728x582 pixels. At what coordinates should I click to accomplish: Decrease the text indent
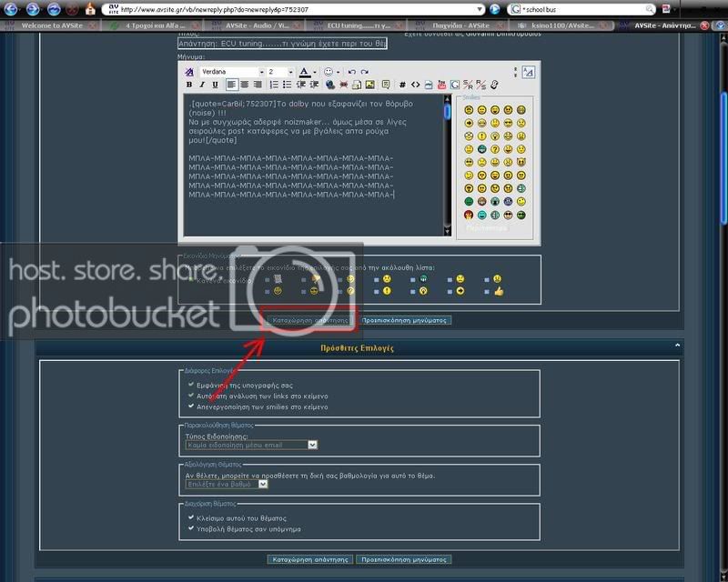click(x=301, y=85)
